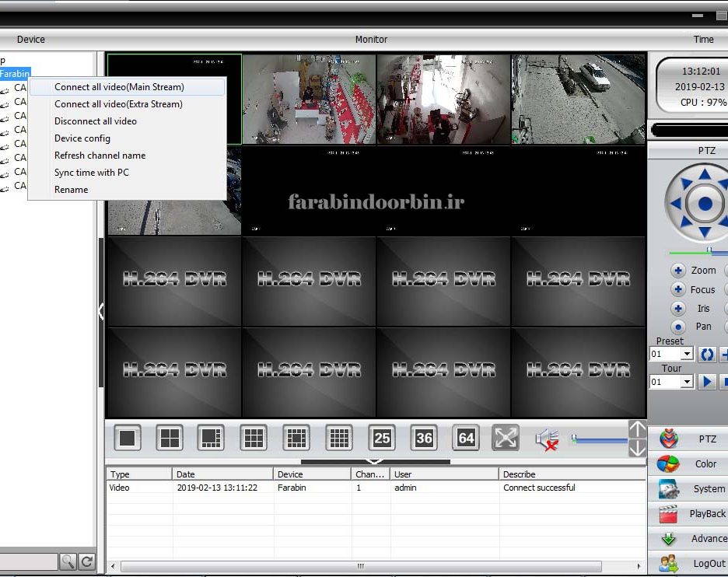This screenshot has height=577, width=728.
Task: Choose Connect all video(Extra Stream)
Action: click(x=118, y=104)
